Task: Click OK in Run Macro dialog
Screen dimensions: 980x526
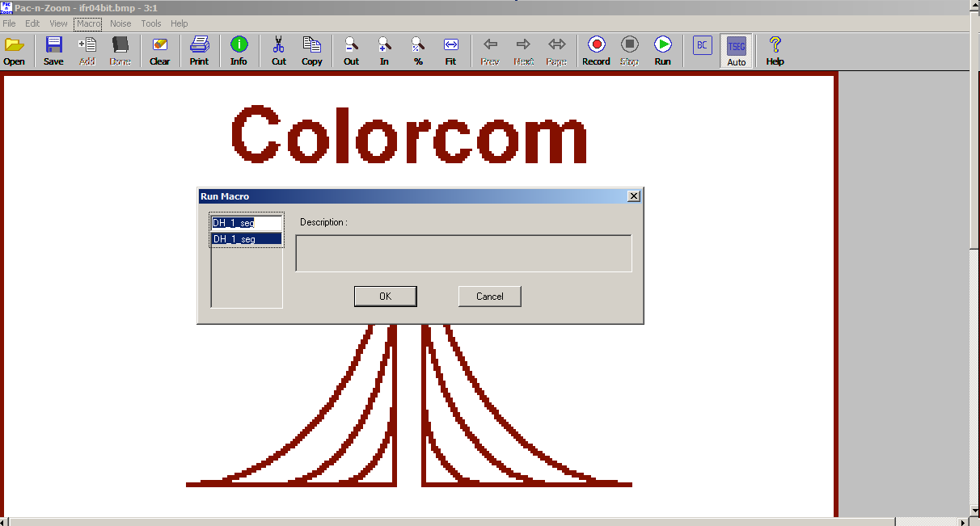Action: pyautogui.click(x=386, y=297)
